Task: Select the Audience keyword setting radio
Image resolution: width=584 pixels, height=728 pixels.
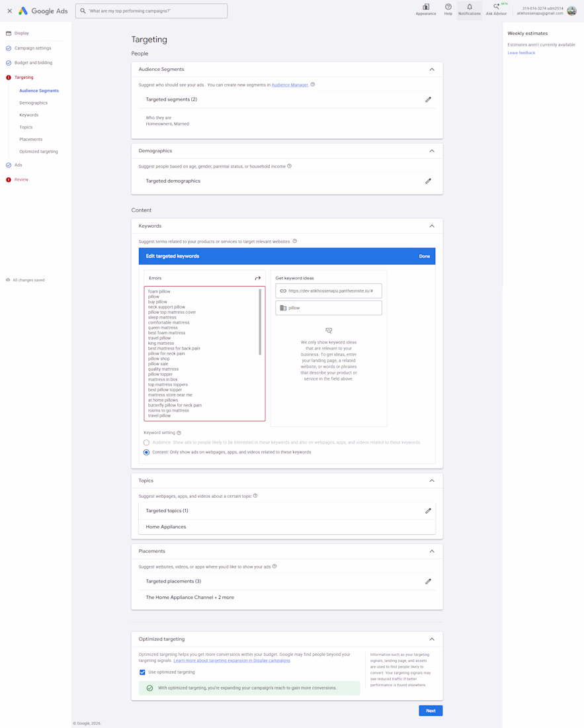Action: [x=146, y=443]
